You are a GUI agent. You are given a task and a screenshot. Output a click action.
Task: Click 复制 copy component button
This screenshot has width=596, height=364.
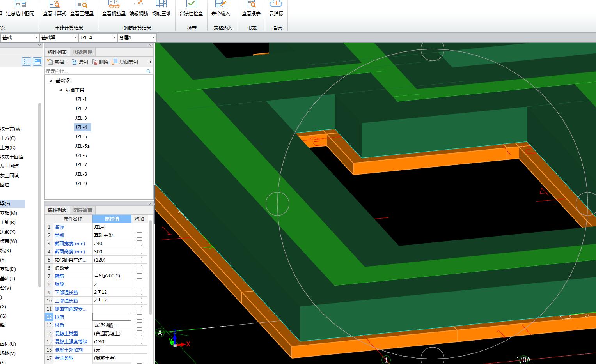[80, 62]
